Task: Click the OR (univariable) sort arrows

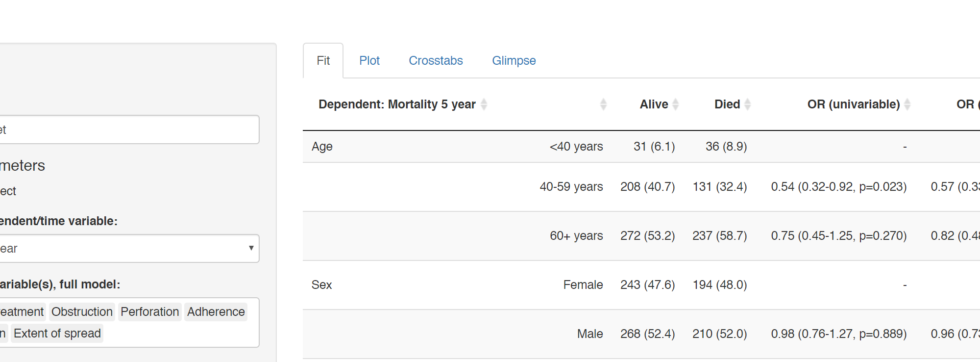Action: [x=907, y=104]
